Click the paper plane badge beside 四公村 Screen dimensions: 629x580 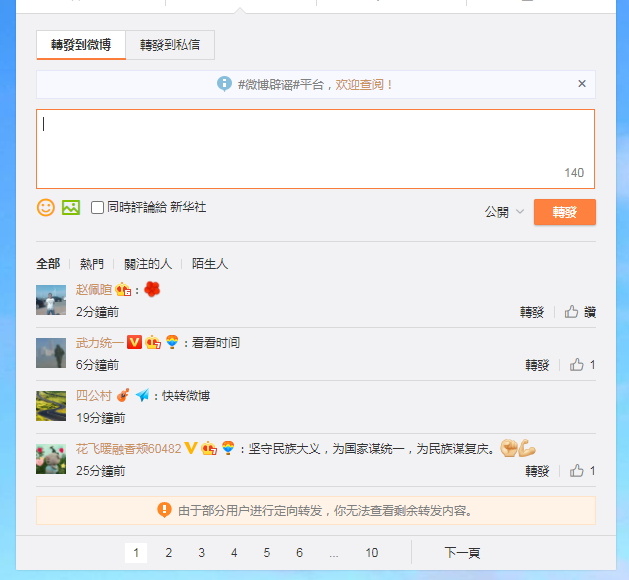142,395
